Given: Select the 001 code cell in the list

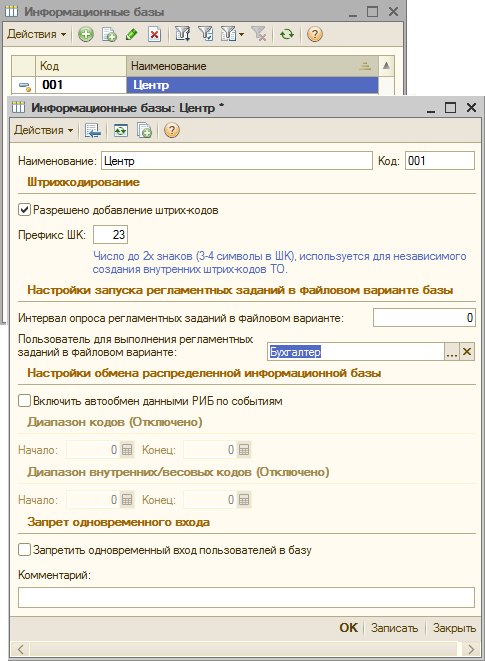Looking at the screenshot, I should (x=81, y=85).
